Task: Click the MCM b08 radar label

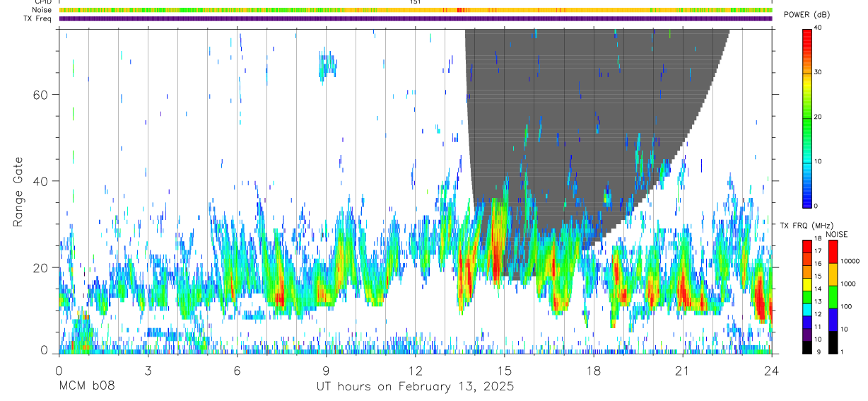Action: (86, 387)
